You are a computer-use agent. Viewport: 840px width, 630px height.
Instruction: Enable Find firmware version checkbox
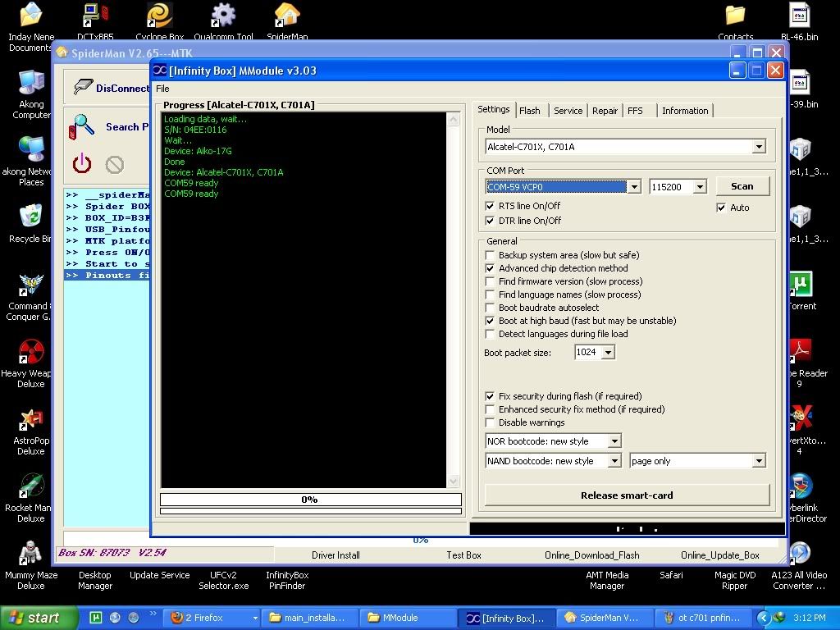490,281
